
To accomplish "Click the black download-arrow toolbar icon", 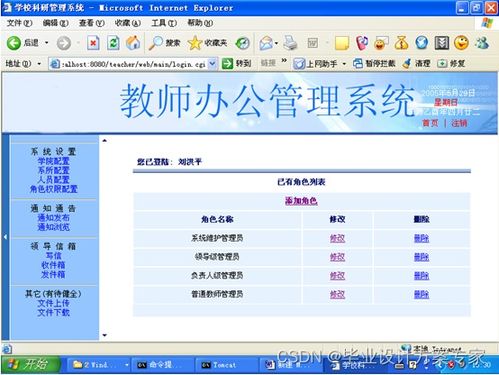I will coord(442,43).
